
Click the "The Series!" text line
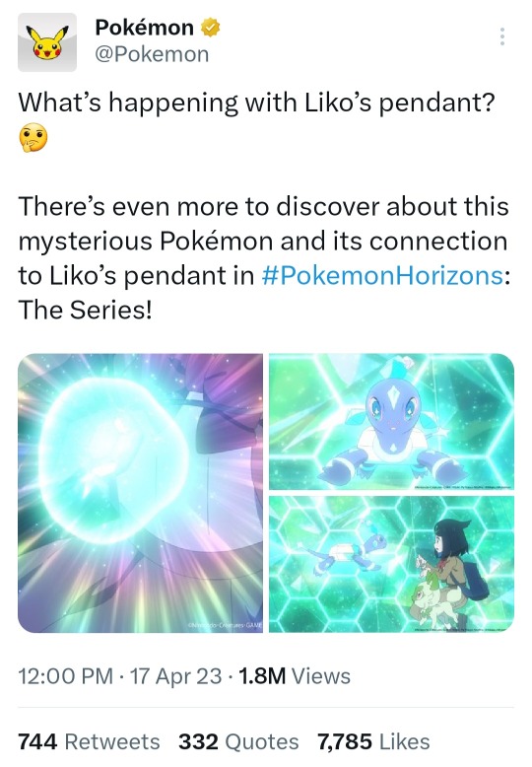pos(85,311)
